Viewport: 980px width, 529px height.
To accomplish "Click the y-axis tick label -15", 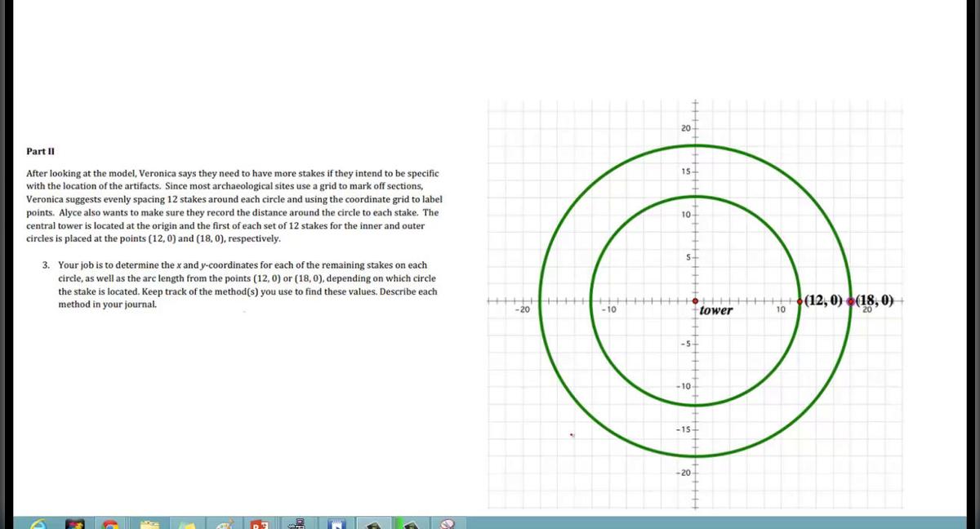I will (684, 429).
